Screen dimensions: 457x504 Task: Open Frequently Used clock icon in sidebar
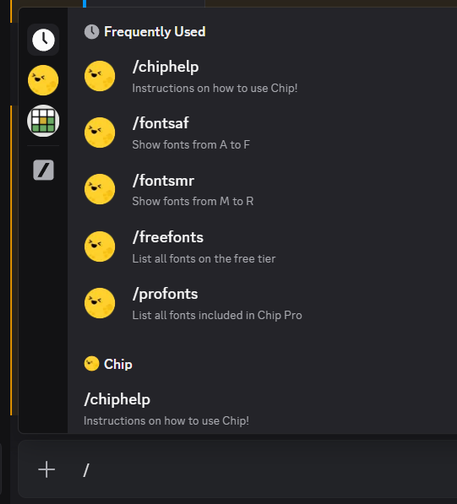[43, 40]
